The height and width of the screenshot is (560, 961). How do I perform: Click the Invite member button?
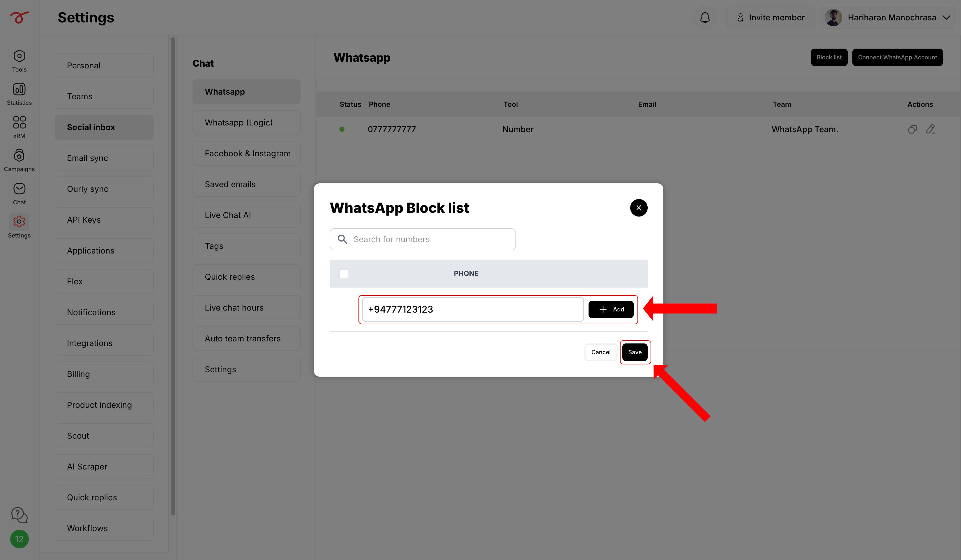770,17
